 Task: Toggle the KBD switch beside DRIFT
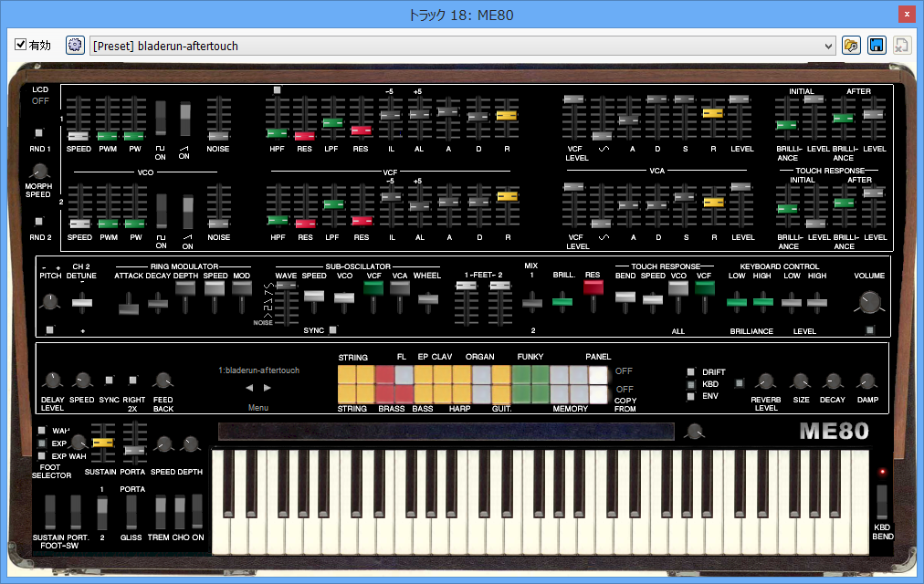tap(690, 384)
